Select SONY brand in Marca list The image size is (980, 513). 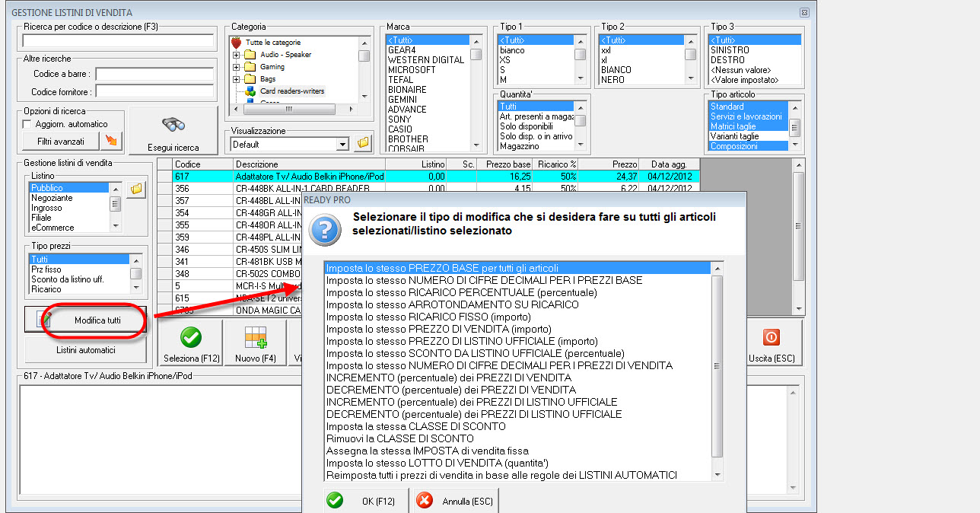point(428,119)
